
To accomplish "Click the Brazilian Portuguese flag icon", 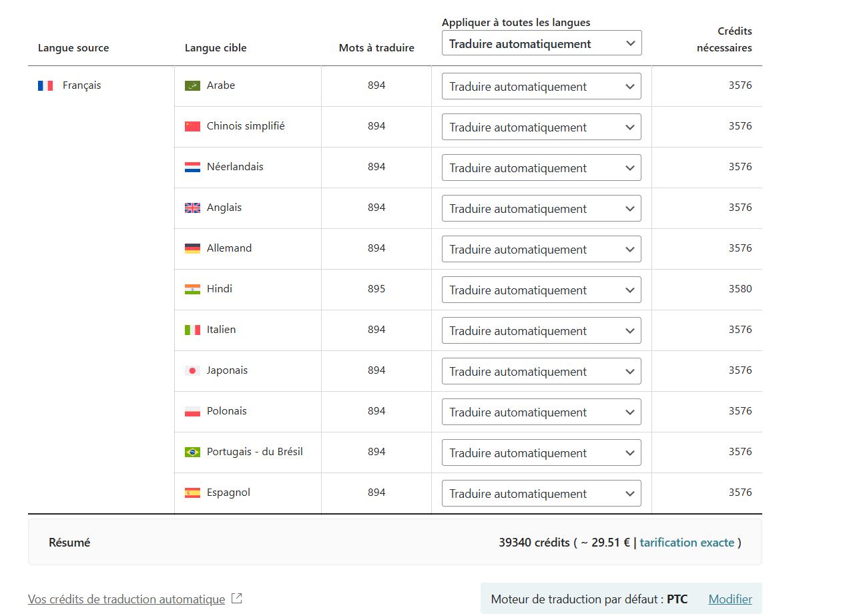I will click(x=192, y=452).
